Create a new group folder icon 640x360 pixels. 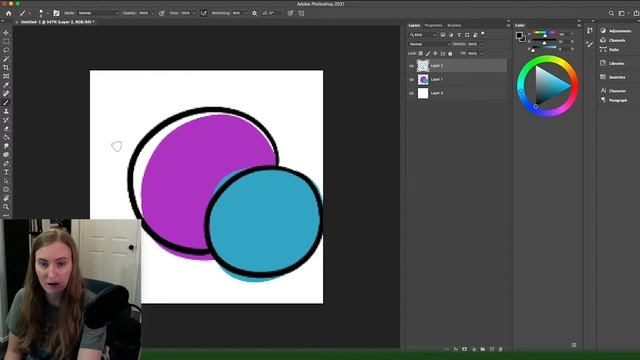[483, 349]
